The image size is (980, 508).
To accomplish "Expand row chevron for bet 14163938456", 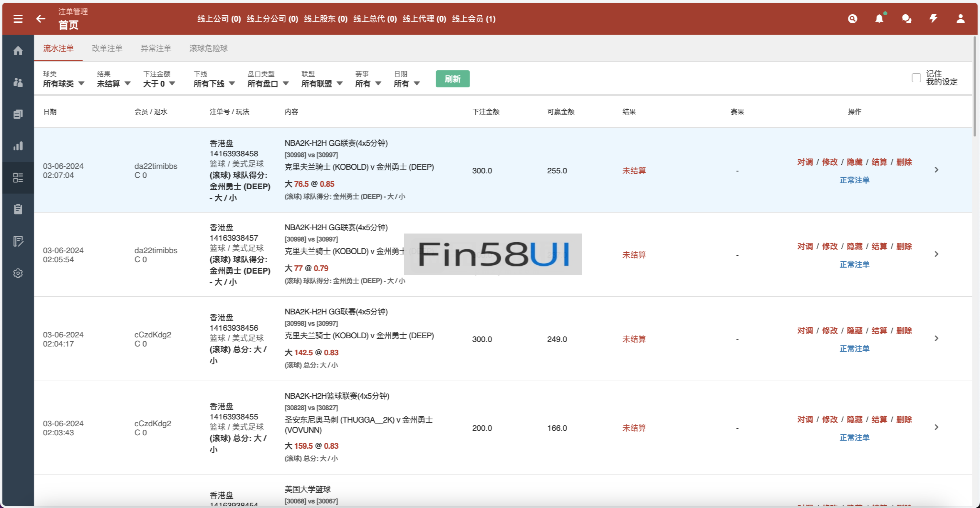I will [936, 338].
